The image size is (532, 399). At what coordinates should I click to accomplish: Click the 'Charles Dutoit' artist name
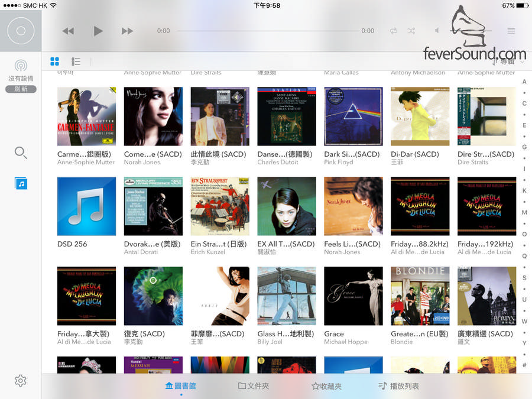pos(278,162)
